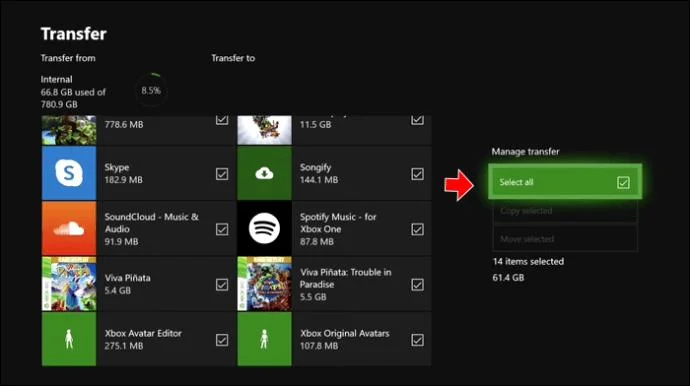The image size is (690, 386).
Task: Click Viva Piñata: Trouble in Paradise cover
Action: 264,284
